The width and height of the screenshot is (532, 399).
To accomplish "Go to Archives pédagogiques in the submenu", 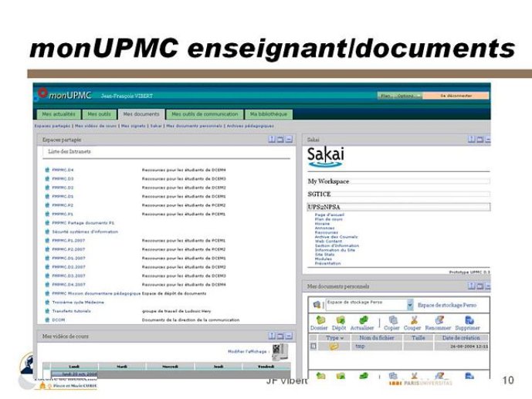I will [250, 126].
